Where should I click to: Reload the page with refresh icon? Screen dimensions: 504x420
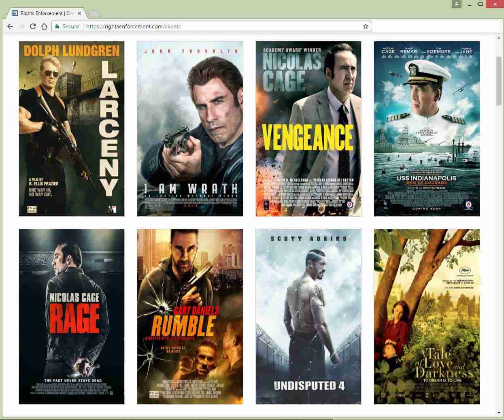click(33, 26)
